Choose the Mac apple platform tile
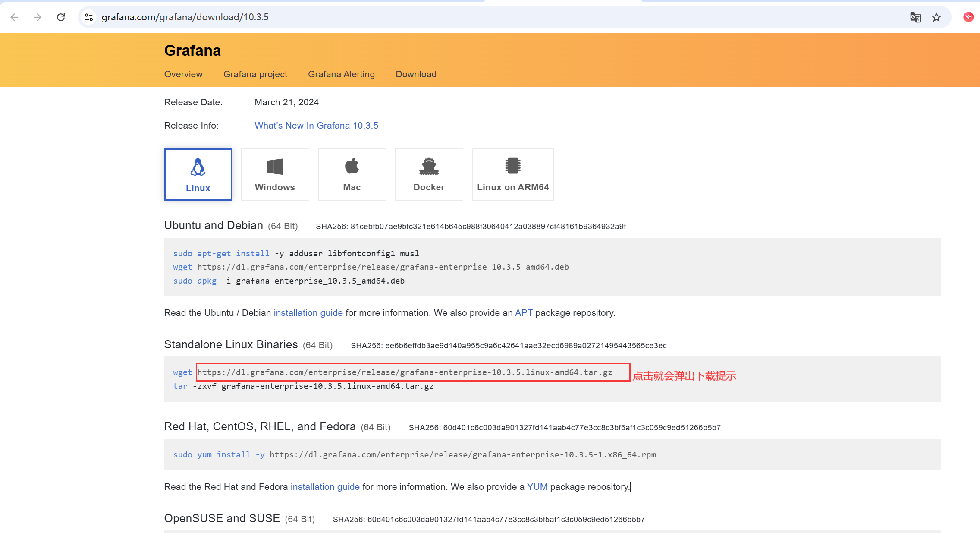Viewport: 980px width, 533px height. [x=352, y=174]
